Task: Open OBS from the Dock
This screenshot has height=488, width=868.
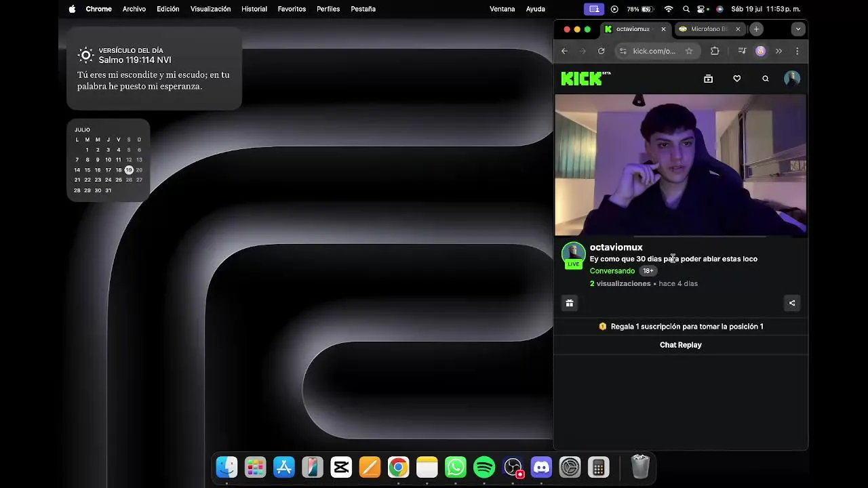Action: coord(513,467)
